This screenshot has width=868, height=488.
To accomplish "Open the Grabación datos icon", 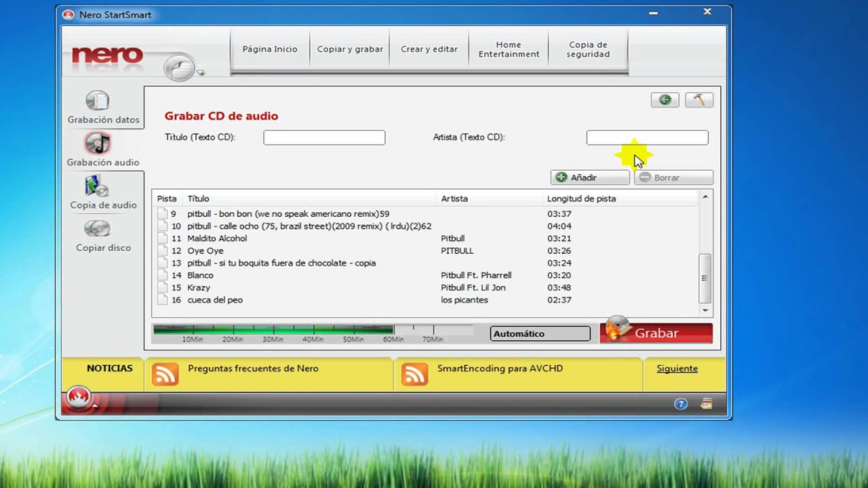I will [98, 101].
